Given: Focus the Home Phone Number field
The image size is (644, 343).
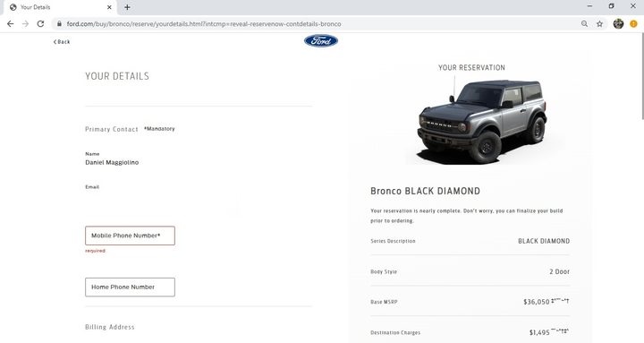Looking at the screenshot, I should (130, 287).
